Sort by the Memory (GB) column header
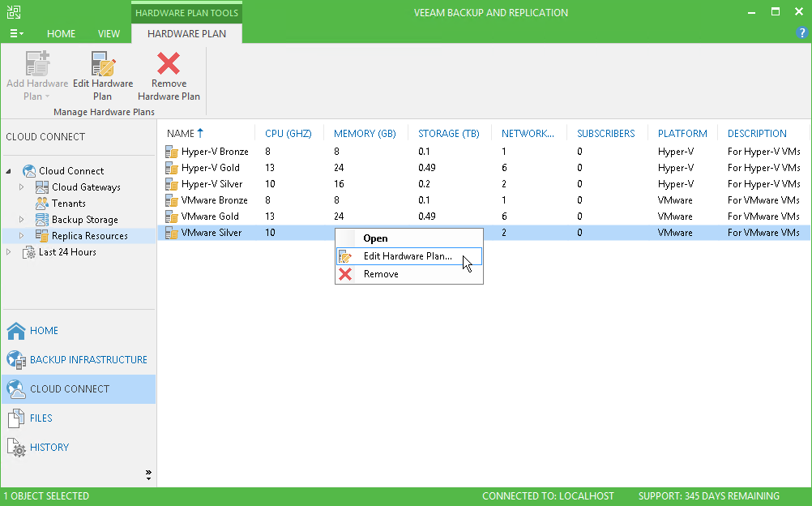This screenshot has height=506, width=812. coord(365,133)
